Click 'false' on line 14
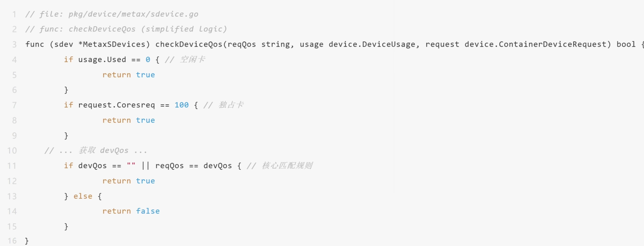 [x=148, y=211]
